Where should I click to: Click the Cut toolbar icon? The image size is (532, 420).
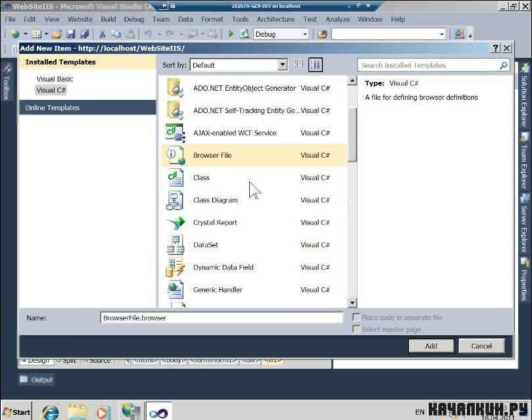coord(102,34)
